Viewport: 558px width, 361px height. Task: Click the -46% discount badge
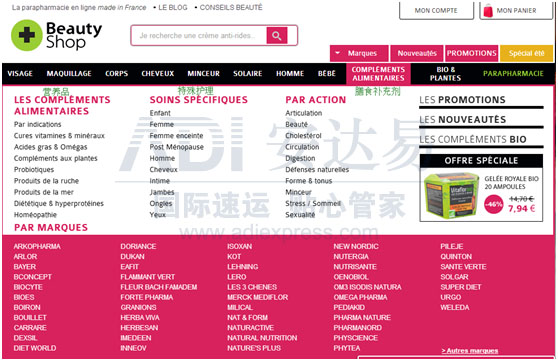(x=494, y=204)
